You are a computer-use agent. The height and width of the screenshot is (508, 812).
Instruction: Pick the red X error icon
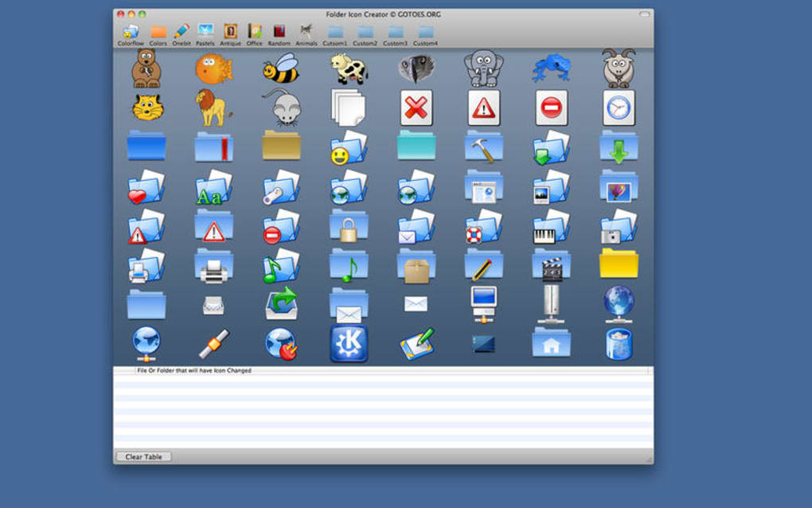click(416, 107)
